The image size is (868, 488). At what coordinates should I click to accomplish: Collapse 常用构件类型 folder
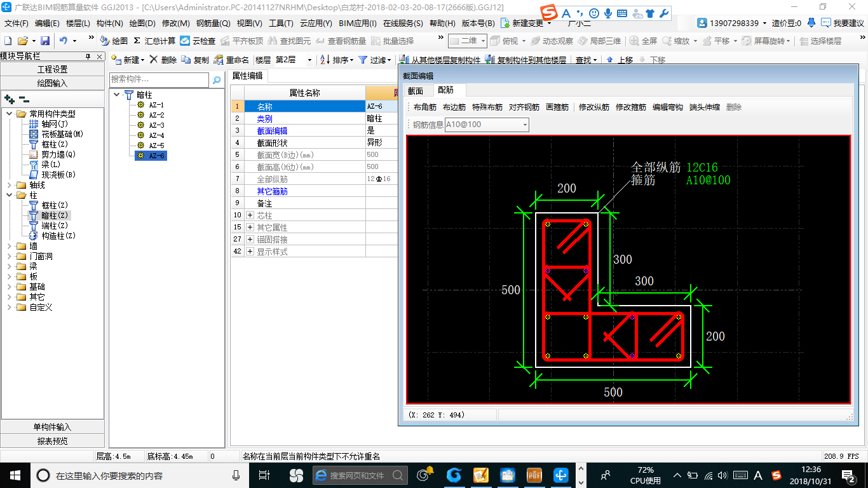point(8,114)
